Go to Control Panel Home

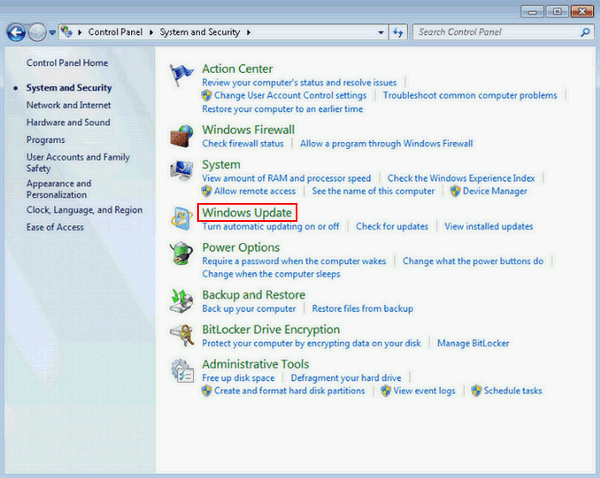67,63
